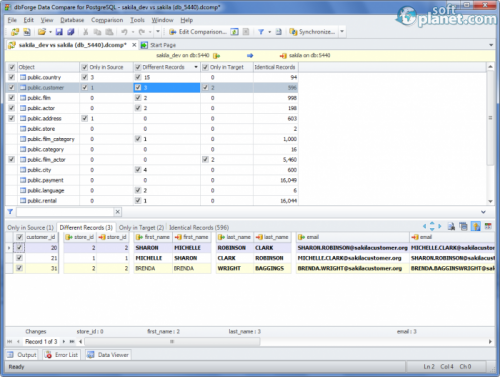Click the Copy icon in the toolbar
This screenshot has height=377, width=500.
point(97,32)
